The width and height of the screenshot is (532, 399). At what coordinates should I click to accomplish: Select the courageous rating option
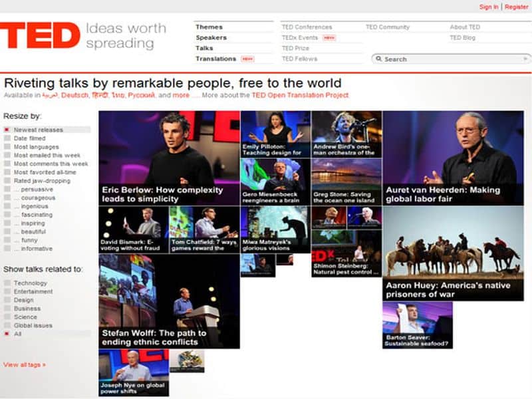coord(29,198)
